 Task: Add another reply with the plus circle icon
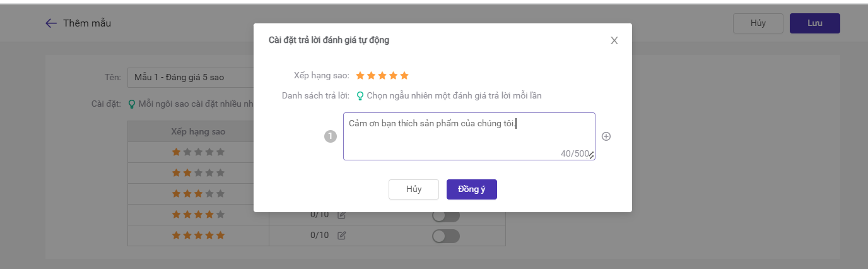(606, 136)
